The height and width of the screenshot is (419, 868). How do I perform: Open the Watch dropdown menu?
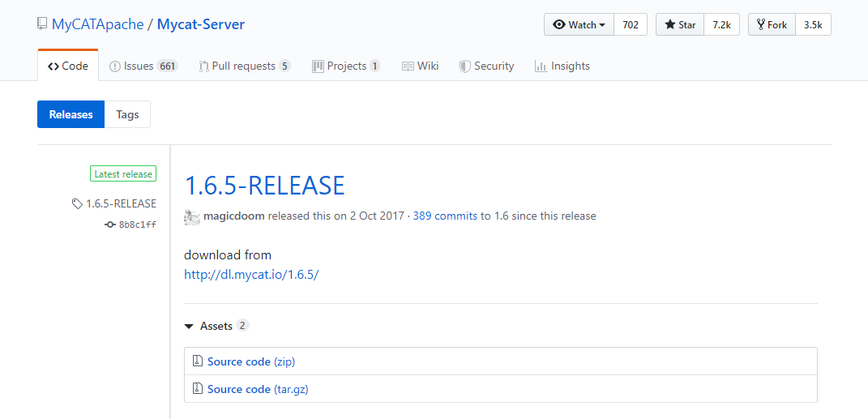[579, 25]
